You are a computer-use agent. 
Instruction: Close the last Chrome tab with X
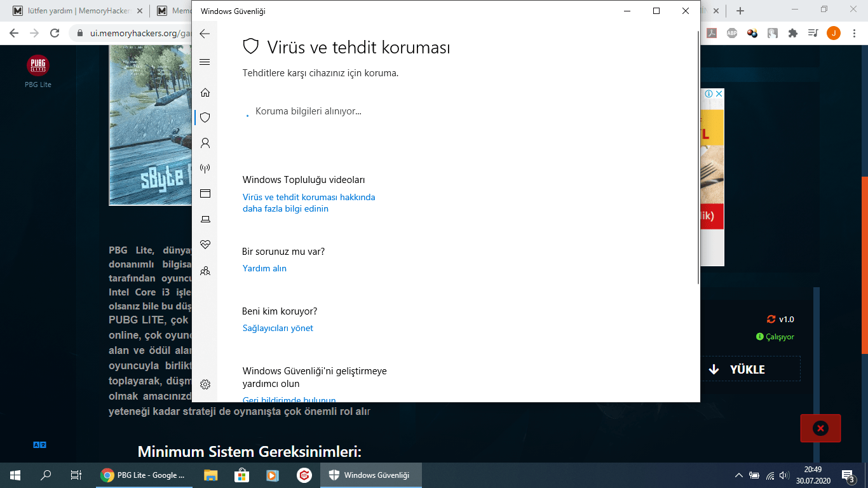[x=716, y=11]
